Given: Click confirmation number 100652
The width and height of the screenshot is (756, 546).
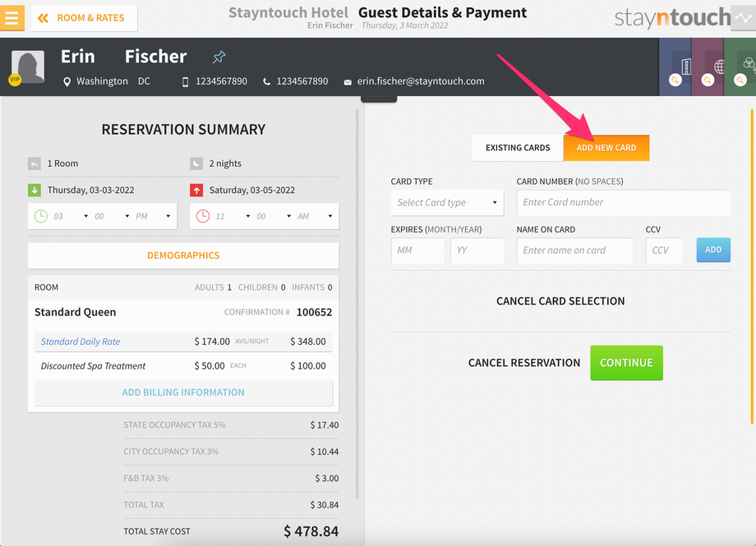Looking at the screenshot, I should coord(315,312).
